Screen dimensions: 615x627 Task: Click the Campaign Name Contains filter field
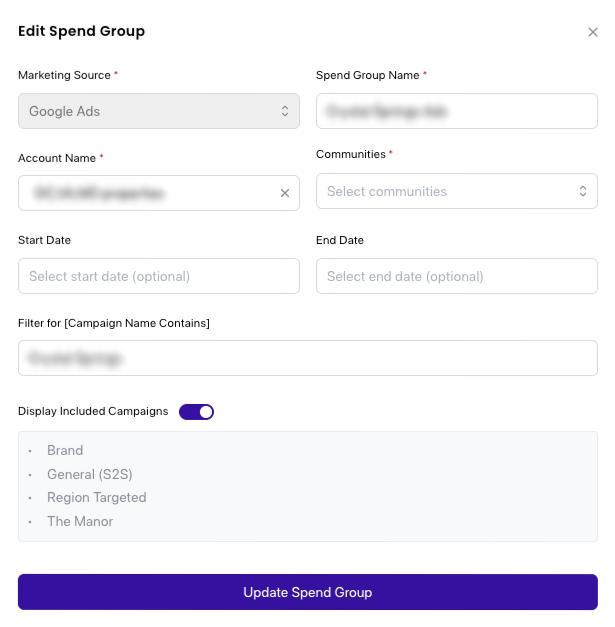pyautogui.click(x=308, y=358)
